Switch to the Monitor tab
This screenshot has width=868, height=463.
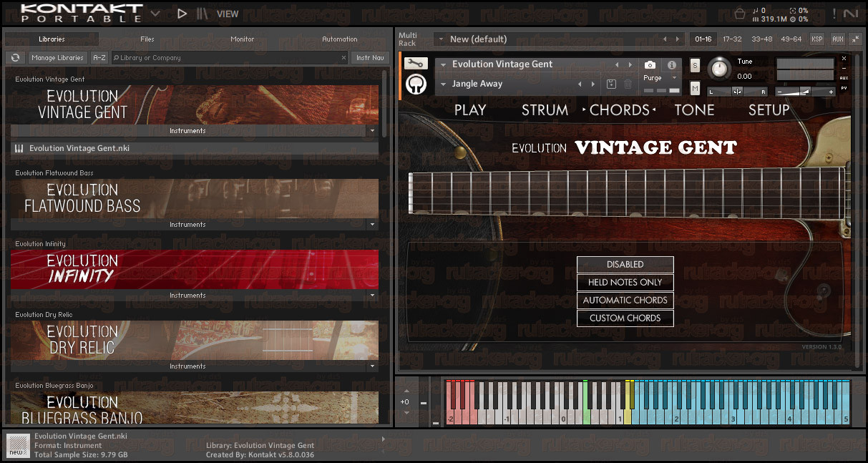(x=243, y=39)
